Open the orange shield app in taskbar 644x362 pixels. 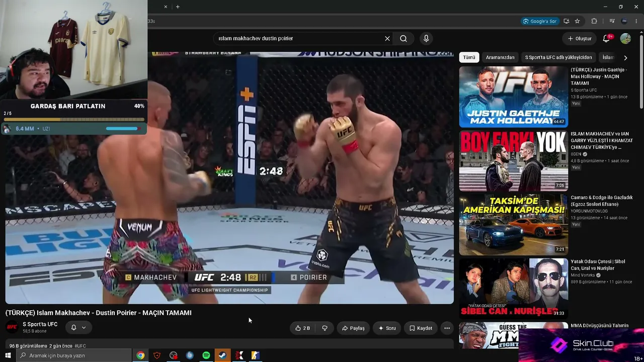[157, 355]
